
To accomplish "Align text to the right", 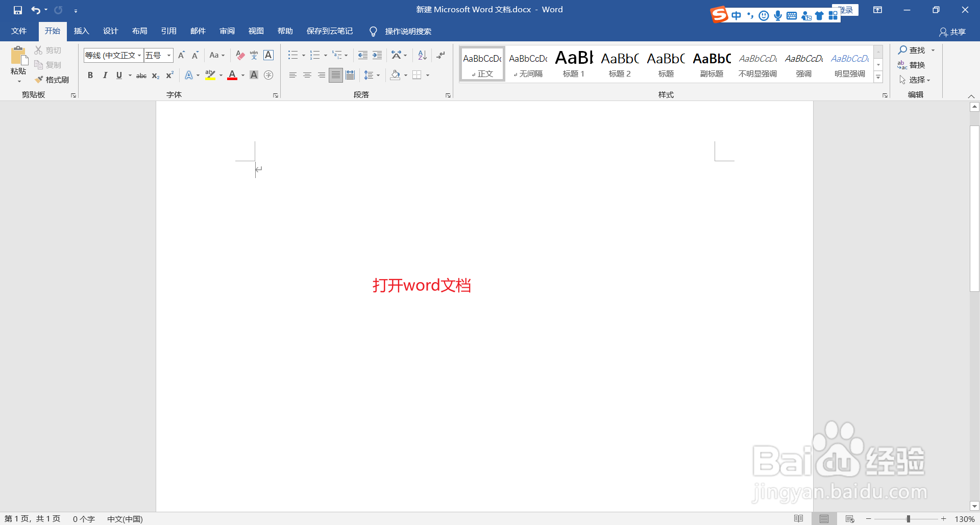I will 322,75.
